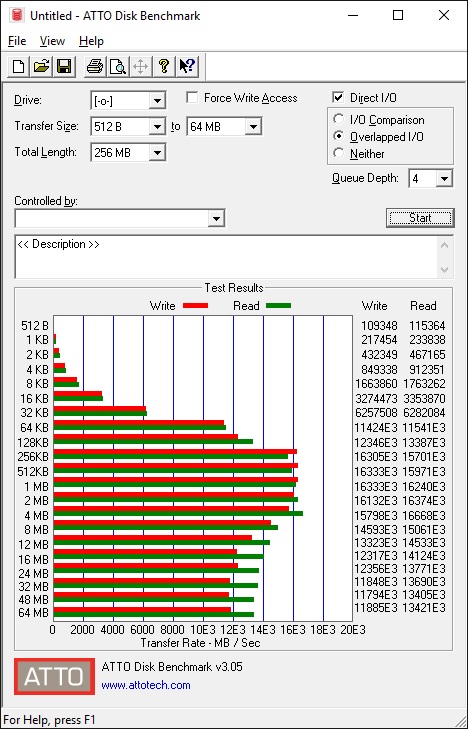This screenshot has height=729, width=468.
Task: Click inside the Description text box
Action: (227, 257)
